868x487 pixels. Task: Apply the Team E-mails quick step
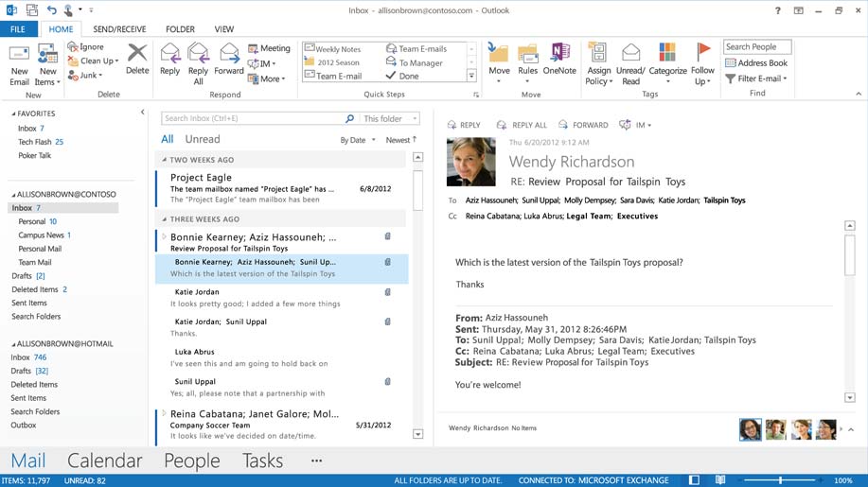[416, 48]
